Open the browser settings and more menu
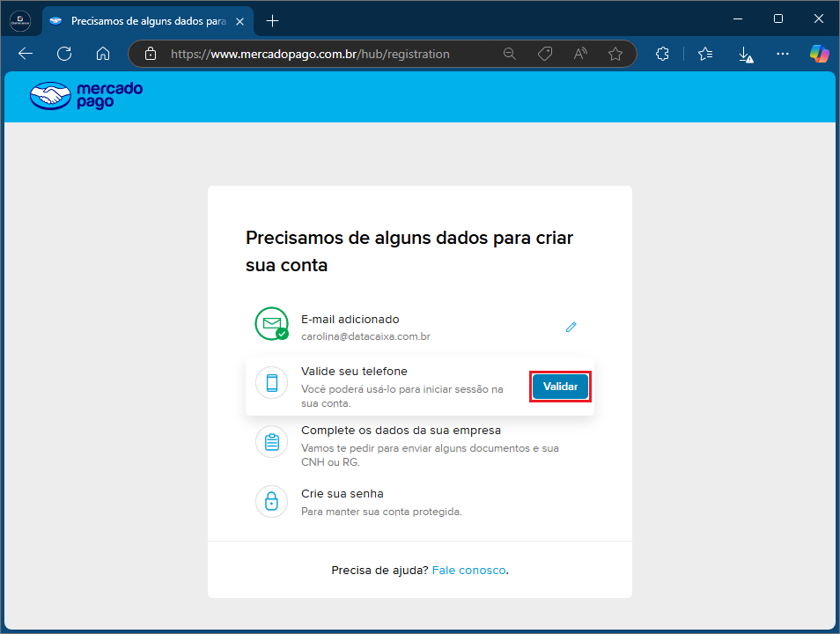The width and height of the screenshot is (840, 634). click(783, 54)
